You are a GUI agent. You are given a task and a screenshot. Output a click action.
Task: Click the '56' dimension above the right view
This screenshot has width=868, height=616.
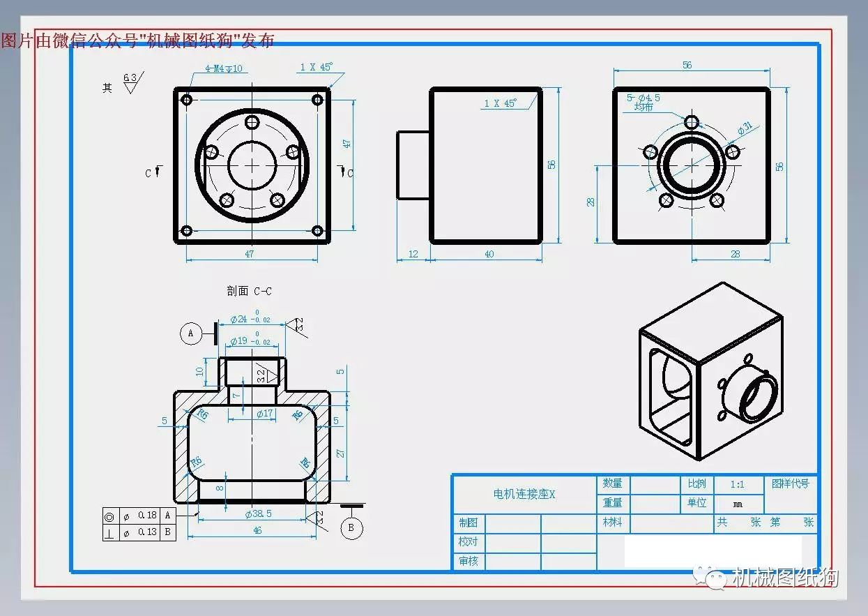(x=687, y=65)
